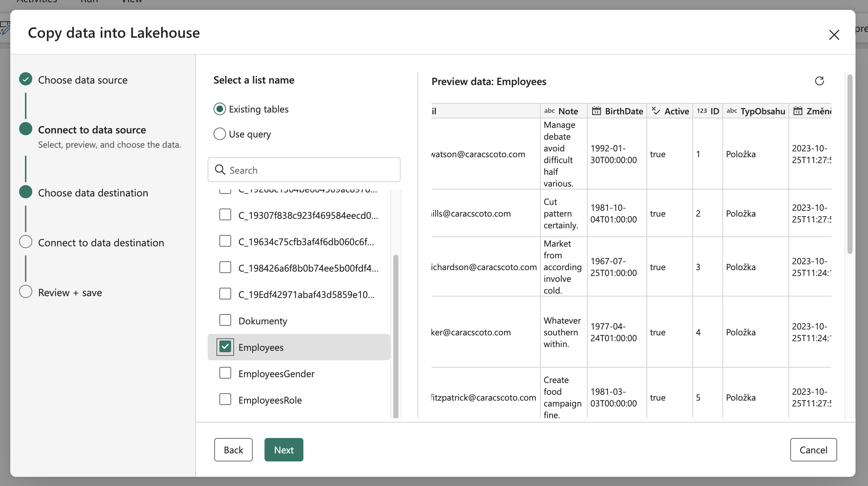This screenshot has height=486, width=868.
Task: Go to the Connect to data source step
Action: click(x=92, y=130)
